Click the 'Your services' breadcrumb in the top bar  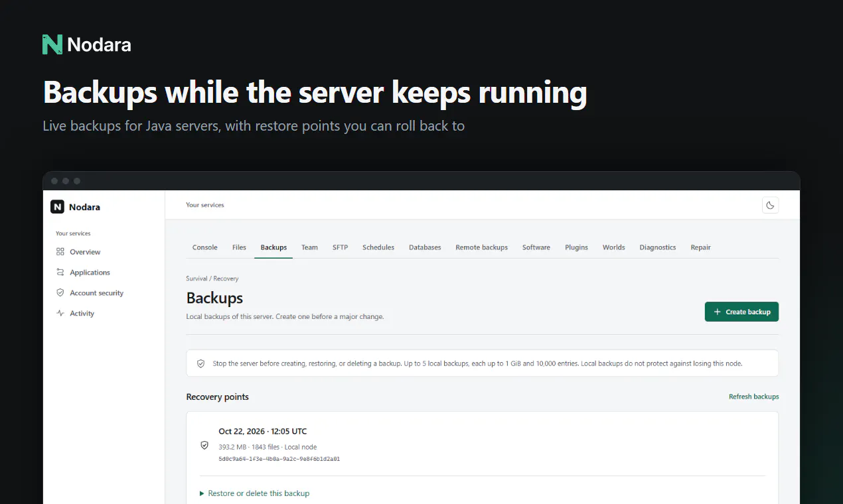coord(205,205)
